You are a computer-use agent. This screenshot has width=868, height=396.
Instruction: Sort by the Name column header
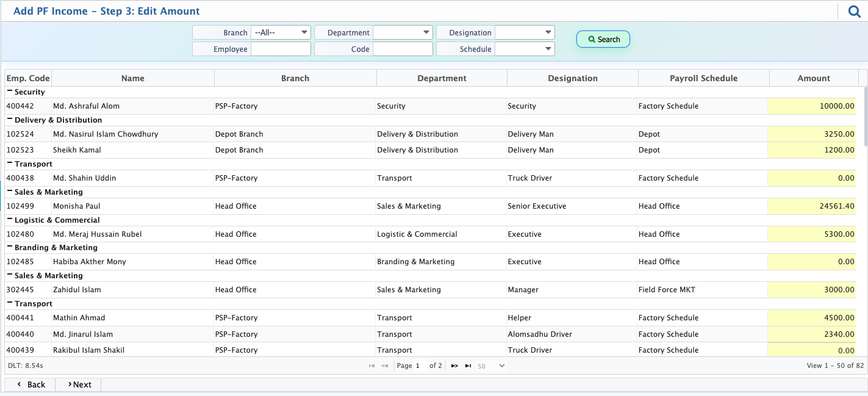(x=132, y=78)
